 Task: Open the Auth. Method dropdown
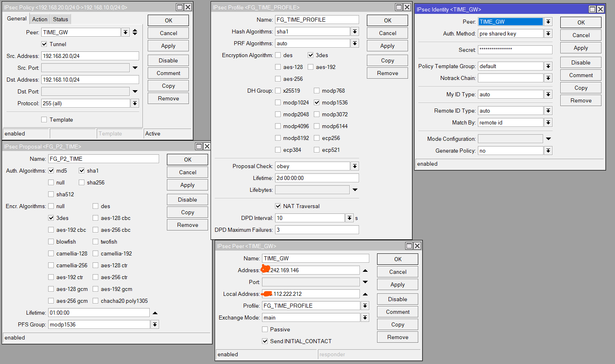[548, 33]
